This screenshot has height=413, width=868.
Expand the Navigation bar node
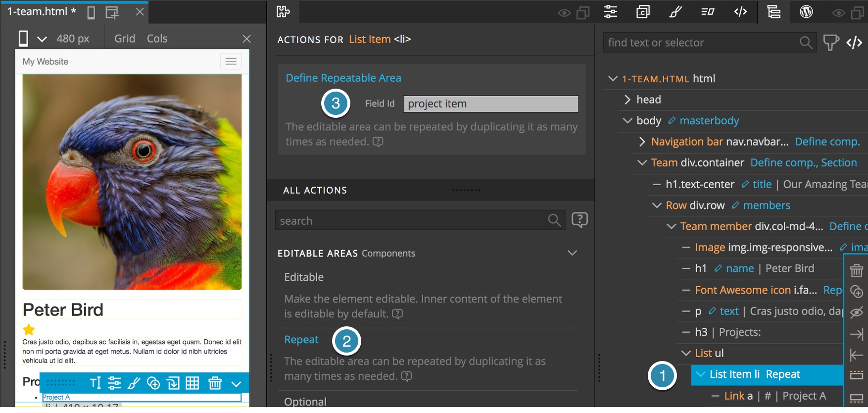[642, 142]
